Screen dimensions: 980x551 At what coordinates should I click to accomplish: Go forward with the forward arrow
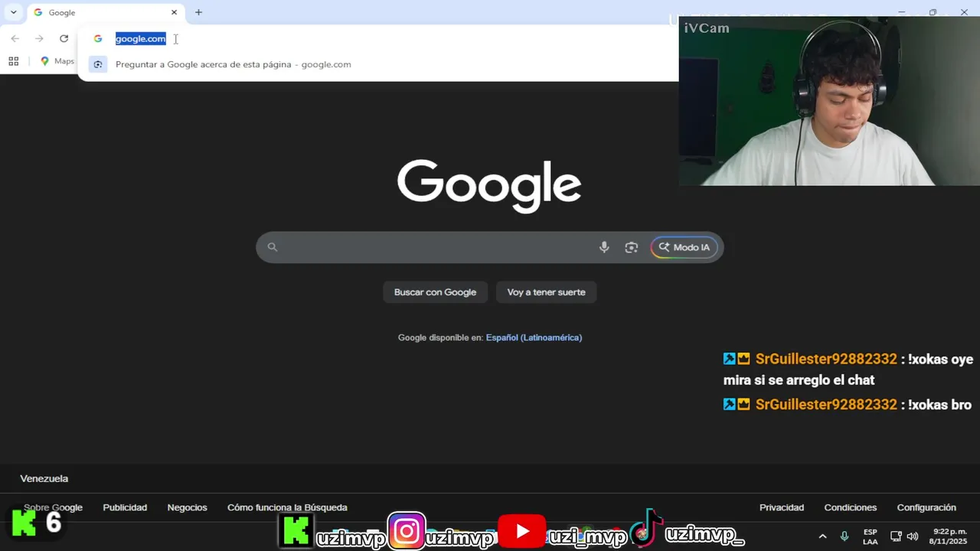[39, 38]
